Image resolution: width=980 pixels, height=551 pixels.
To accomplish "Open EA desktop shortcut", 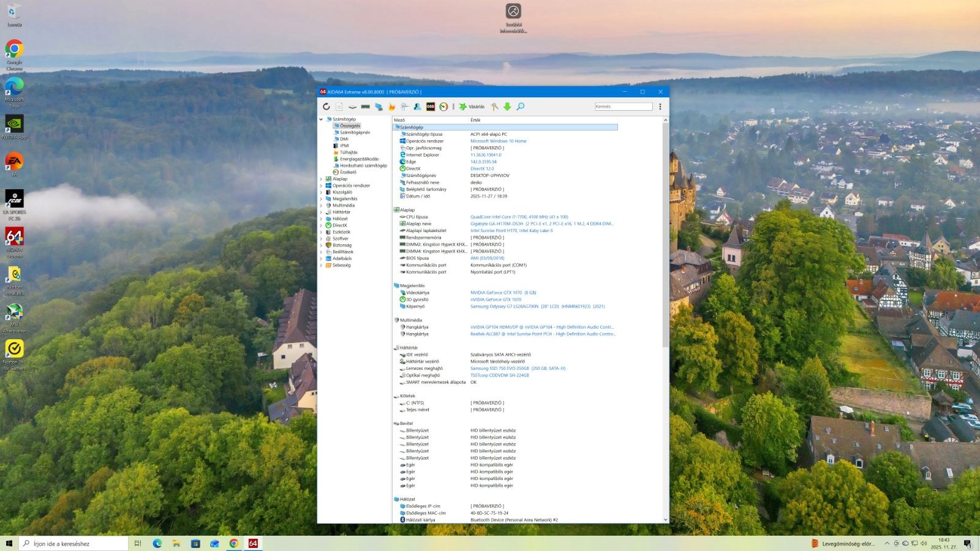I will click(x=14, y=164).
